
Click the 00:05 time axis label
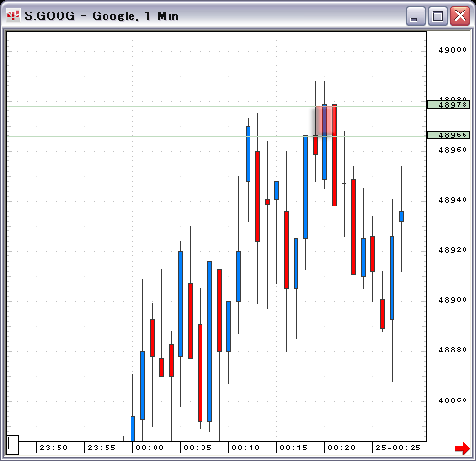tap(198, 448)
